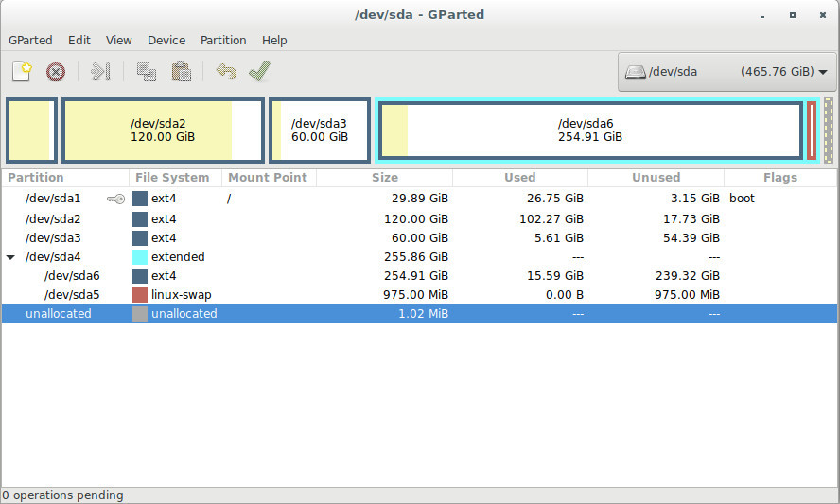The height and width of the screenshot is (504, 840).
Task: Click the red linux-swap color swatch
Action: (140, 295)
